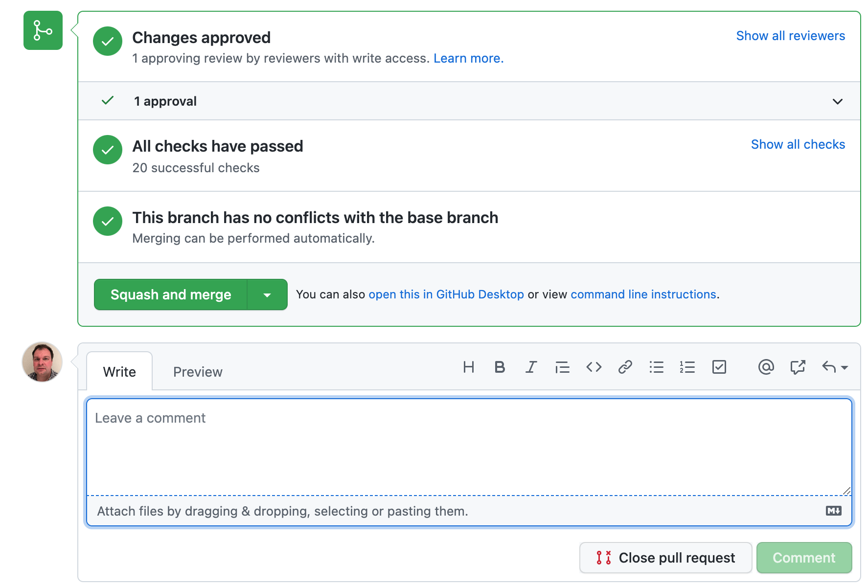Expand the 1 approval section
This screenshot has width=868, height=588.
838,101
